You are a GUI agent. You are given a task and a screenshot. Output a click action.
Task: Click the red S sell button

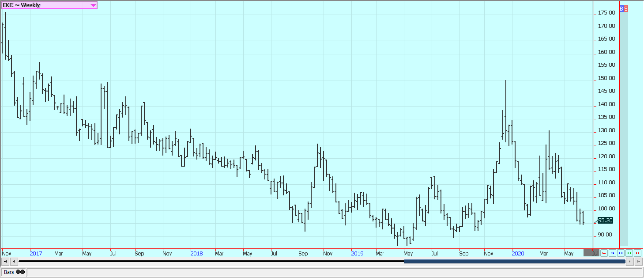click(x=626, y=8)
